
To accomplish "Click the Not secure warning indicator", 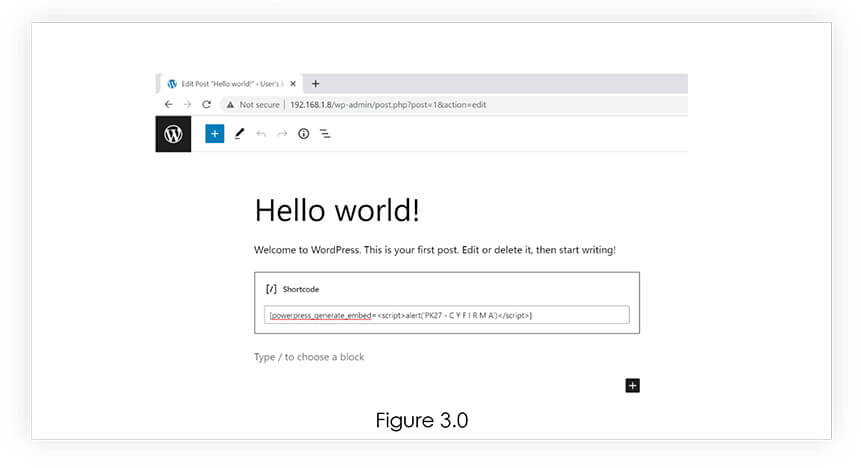I will pos(253,104).
